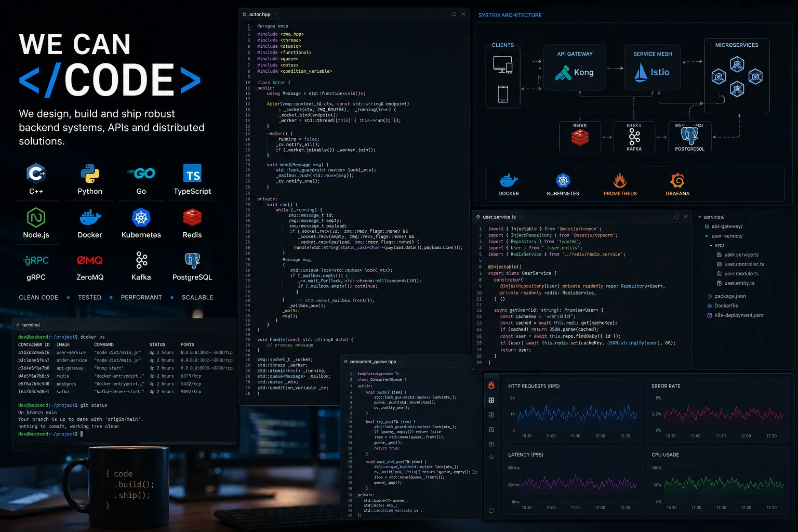Viewport: 798px width, 532px height.
Task: Click the PostgreSQL elephant in the tech grid
Action: coord(192,260)
